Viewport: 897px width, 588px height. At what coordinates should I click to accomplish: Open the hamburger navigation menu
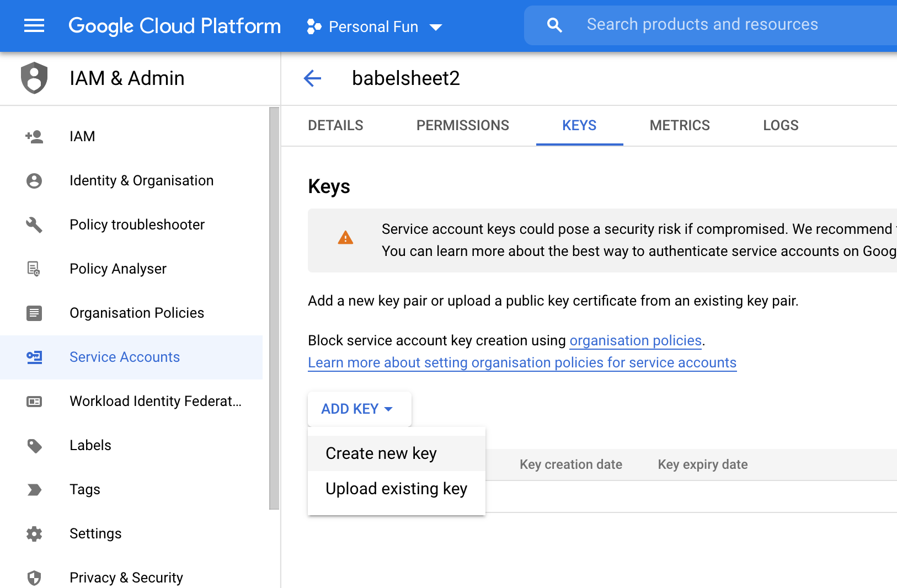[34, 26]
